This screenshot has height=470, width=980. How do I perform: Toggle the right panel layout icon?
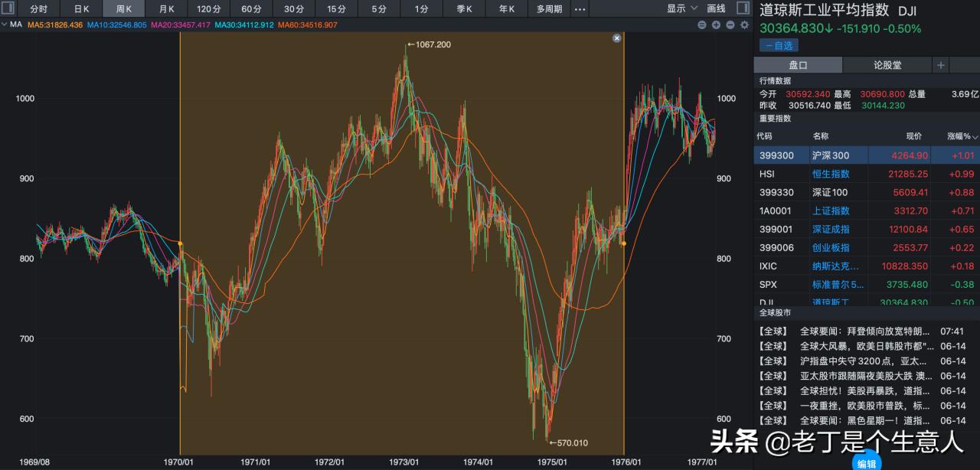743,8
